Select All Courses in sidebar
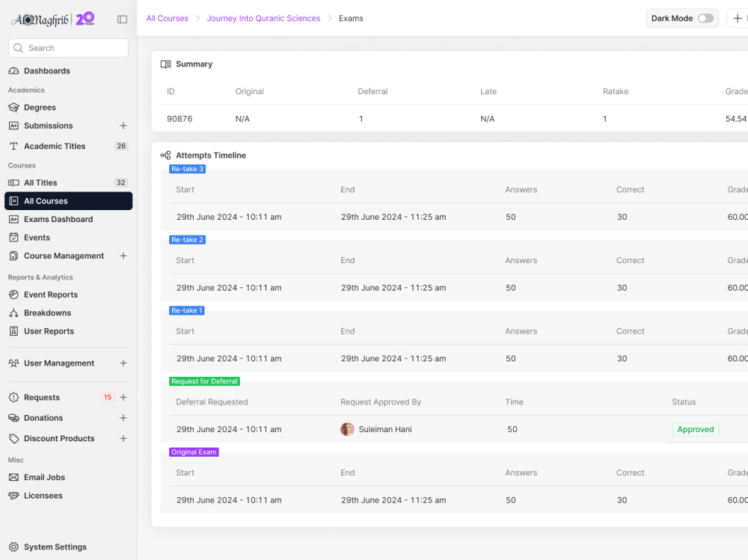 coord(68,201)
